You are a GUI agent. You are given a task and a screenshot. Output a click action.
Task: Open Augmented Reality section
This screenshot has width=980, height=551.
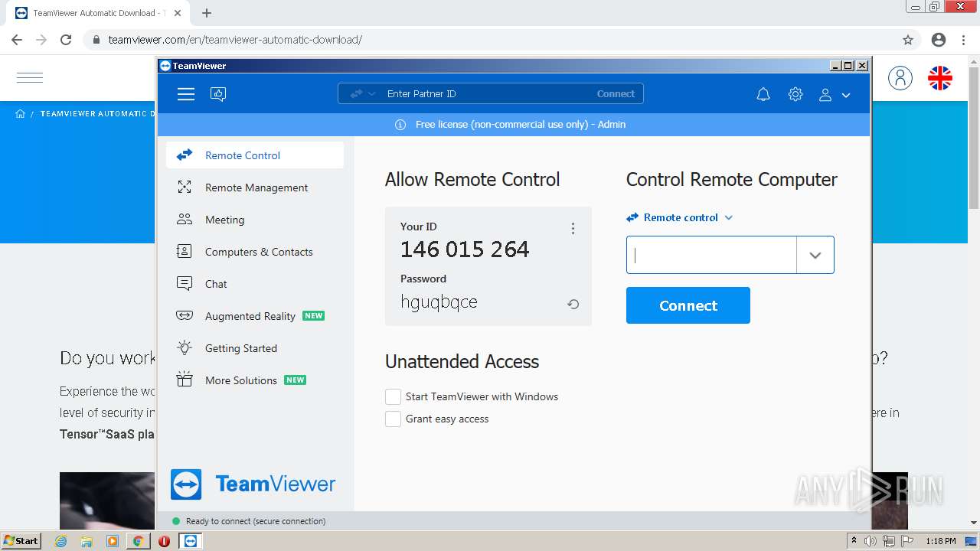pyautogui.click(x=255, y=316)
